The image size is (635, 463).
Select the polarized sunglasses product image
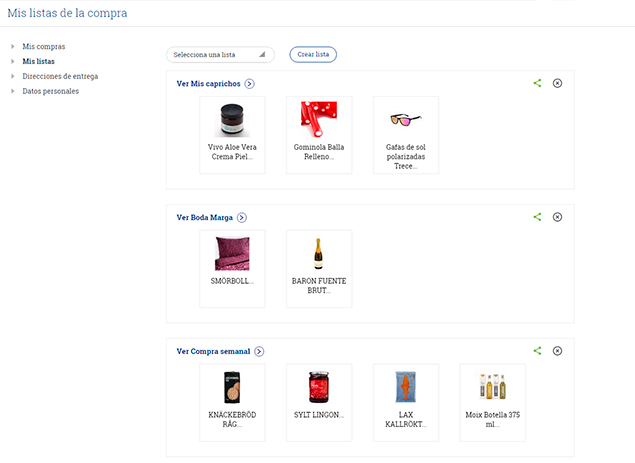click(405, 120)
